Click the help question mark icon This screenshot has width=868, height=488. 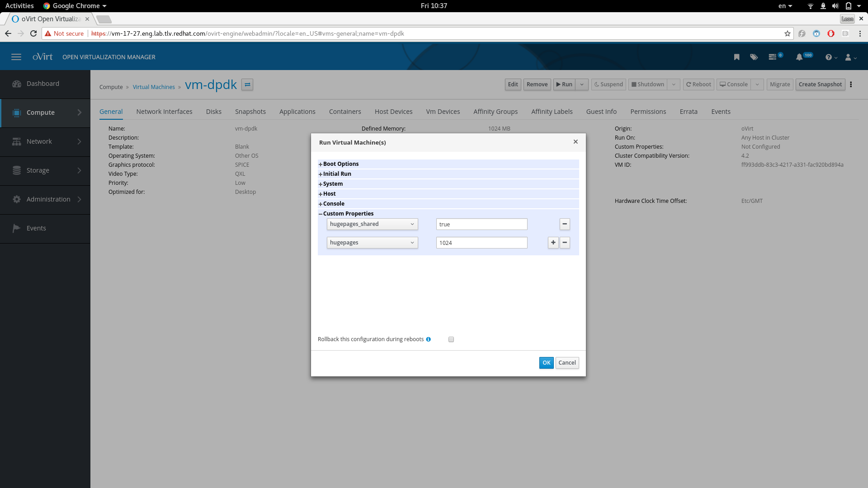click(828, 57)
